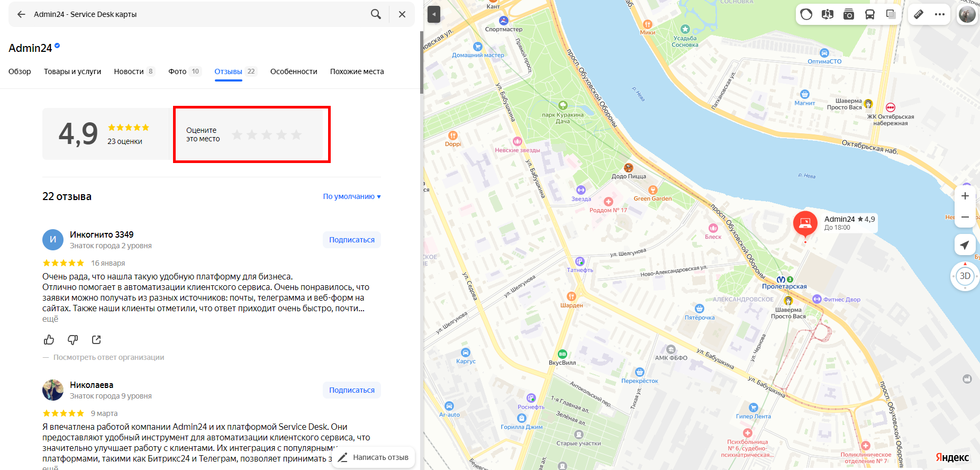This screenshot has width=980, height=470.
Task: Open the user profile avatar
Action: pos(967,14)
